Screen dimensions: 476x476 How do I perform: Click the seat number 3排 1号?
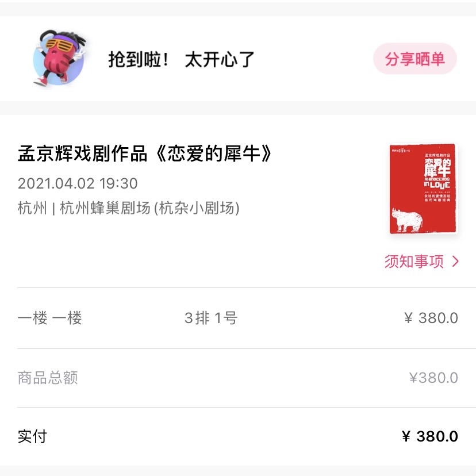click(210, 318)
